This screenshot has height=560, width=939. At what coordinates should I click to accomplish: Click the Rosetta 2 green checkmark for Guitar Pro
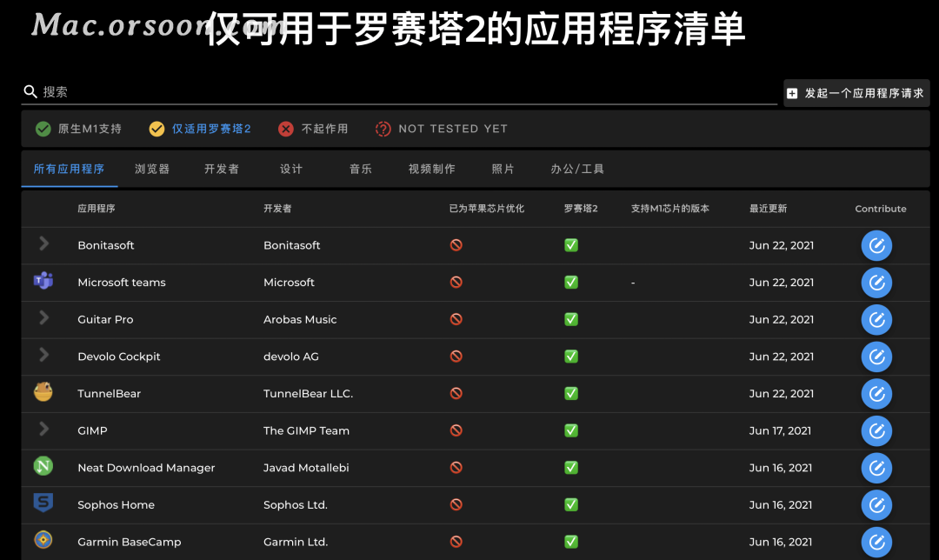(x=571, y=319)
